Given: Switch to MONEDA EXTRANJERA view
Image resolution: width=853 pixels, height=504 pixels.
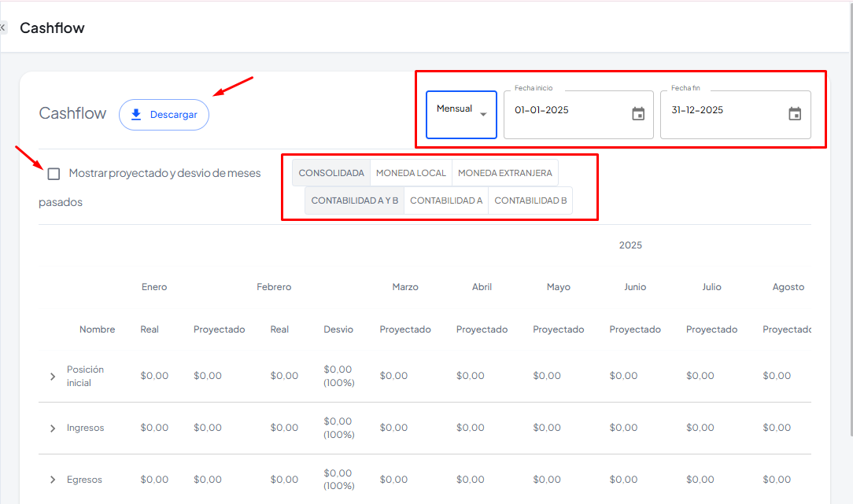Looking at the screenshot, I should pyautogui.click(x=504, y=173).
